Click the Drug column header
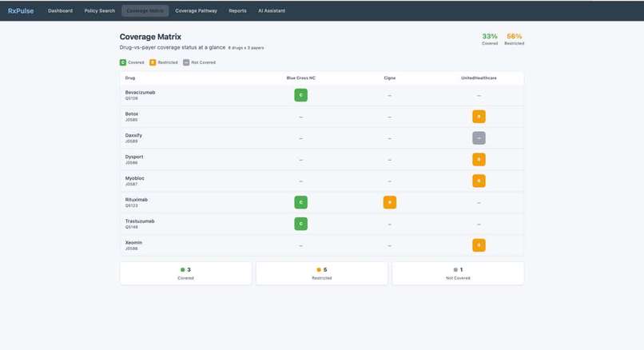This screenshot has height=350, width=644. click(129, 78)
